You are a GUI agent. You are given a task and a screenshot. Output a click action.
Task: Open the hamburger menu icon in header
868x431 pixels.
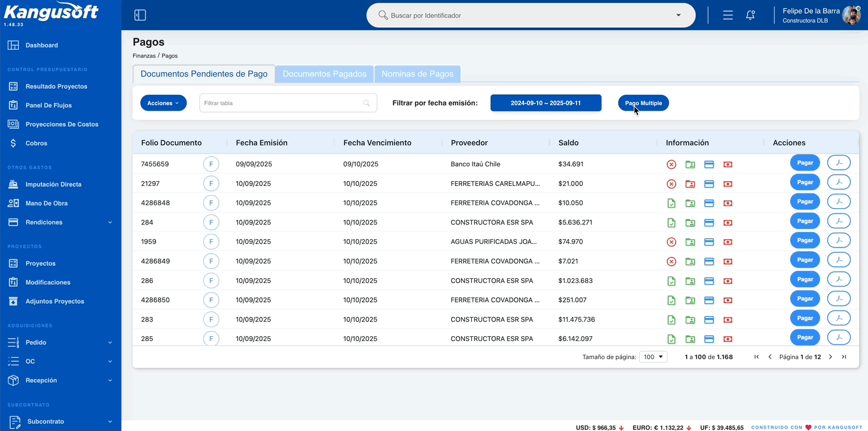point(728,15)
